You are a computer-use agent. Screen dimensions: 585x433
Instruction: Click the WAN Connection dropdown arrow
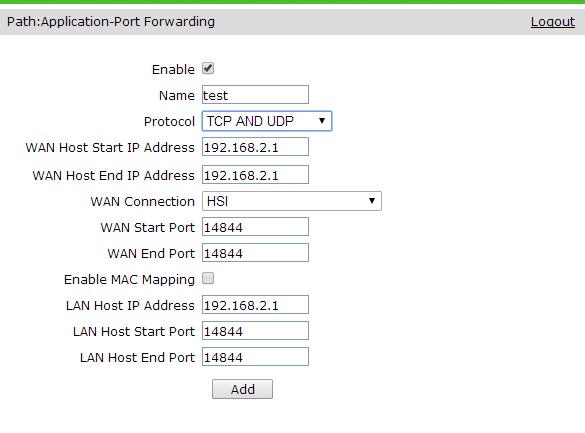(x=372, y=201)
